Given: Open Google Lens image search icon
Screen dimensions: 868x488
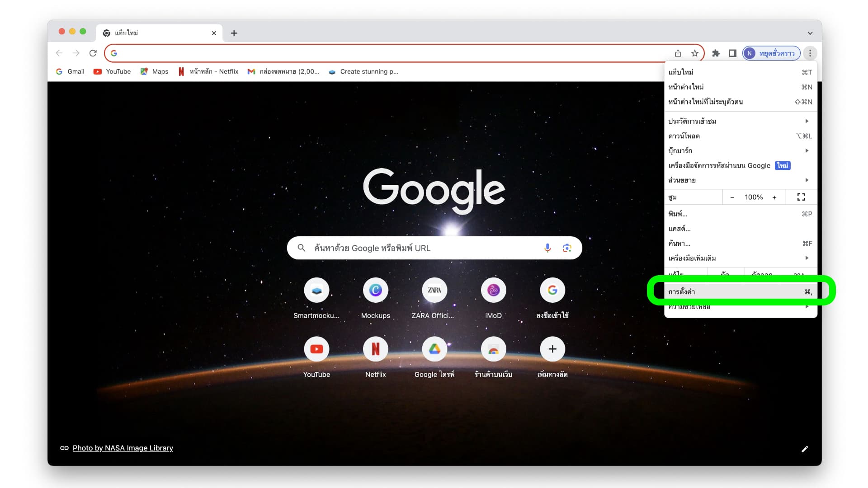Looking at the screenshot, I should [567, 248].
